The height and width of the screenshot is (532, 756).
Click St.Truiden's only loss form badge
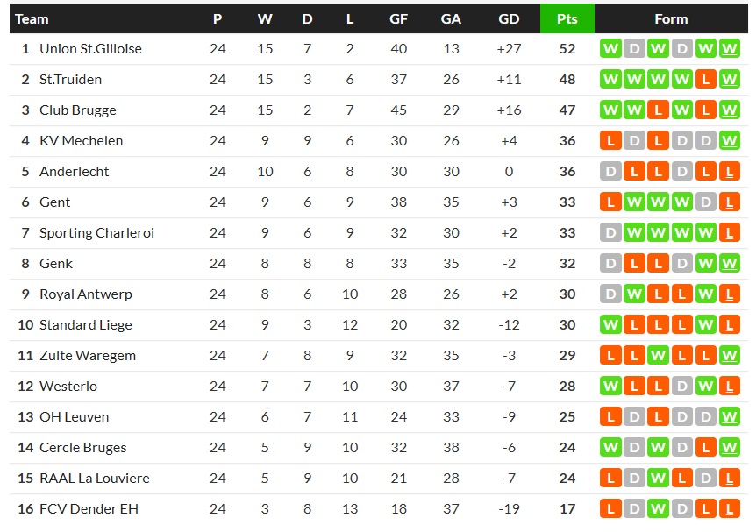pos(705,80)
